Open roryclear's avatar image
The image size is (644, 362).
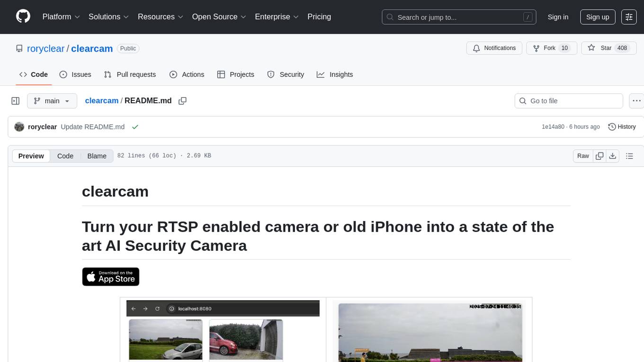click(x=19, y=127)
